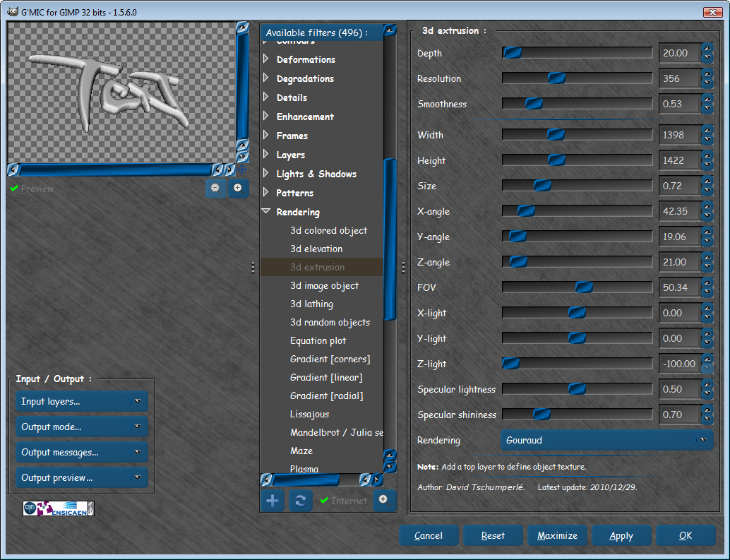The image size is (730, 560).
Task: Click the filter list vertical scrollbar thumb
Action: [390, 239]
